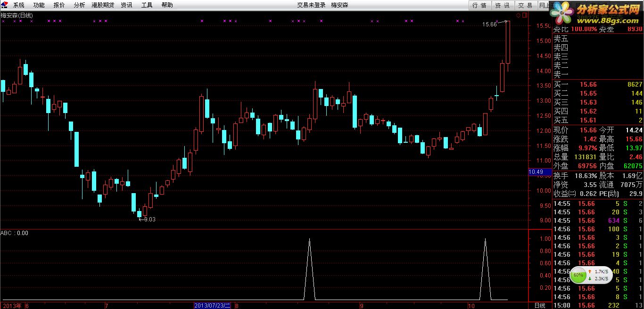This screenshot has height=309, width=644.
Task: Click the 换手 18.63% value
Action: click(x=586, y=175)
